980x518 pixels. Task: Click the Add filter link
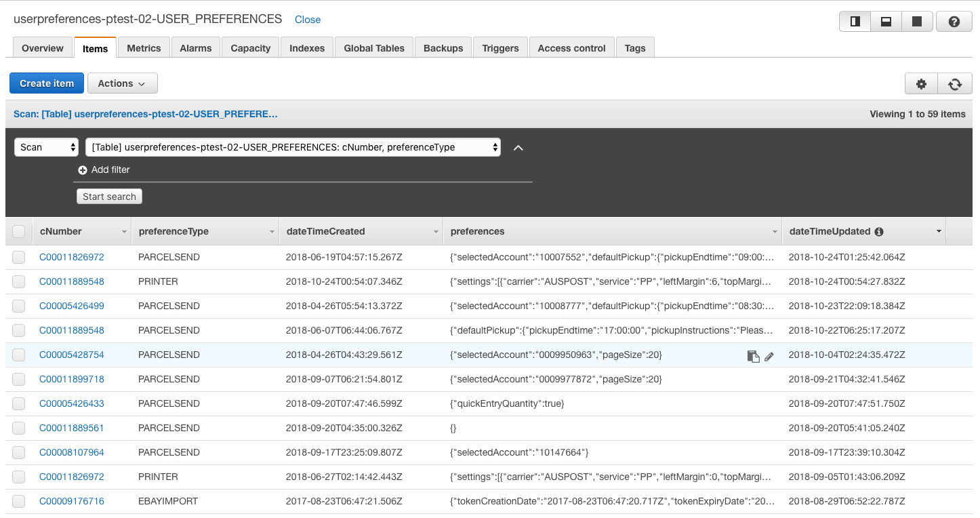coord(110,170)
